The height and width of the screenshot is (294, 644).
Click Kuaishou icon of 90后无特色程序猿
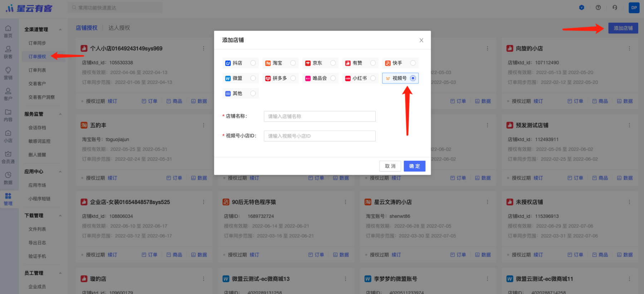coord(226,202)
